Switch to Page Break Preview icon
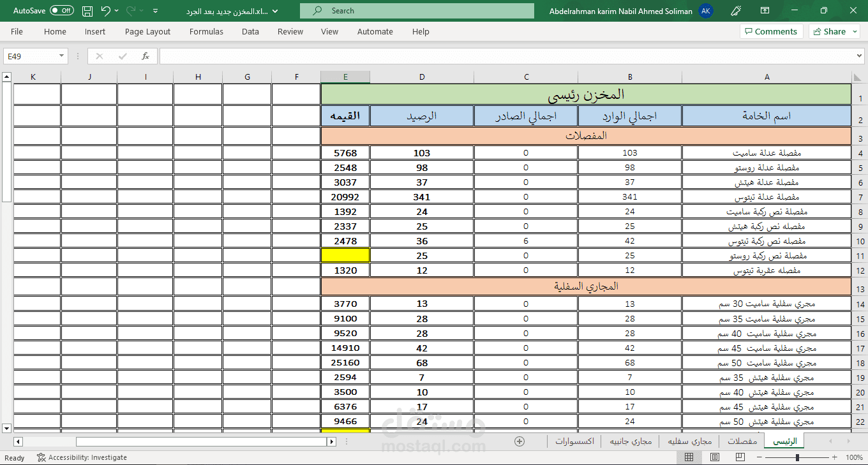Viewport: 868px width, 465px height. point(740,457)
